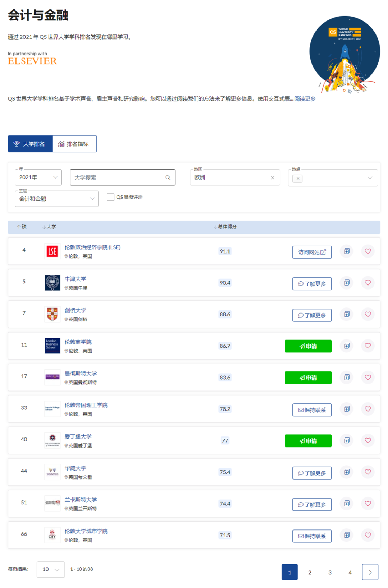Image resolution: width=388 pixels, height=588 pixels.
Task: Favorite 爱丁堡大学 heart icon
Action: 368,440
